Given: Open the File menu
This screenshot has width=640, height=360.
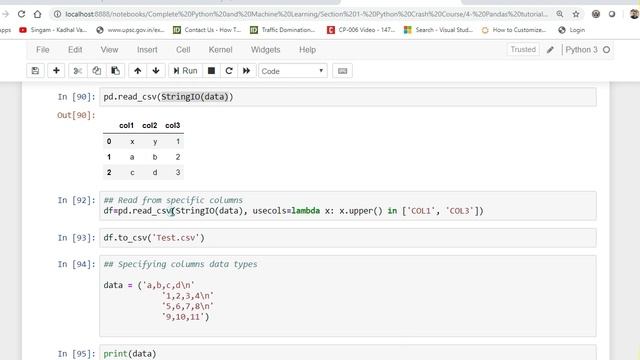Looking at the screenshot, I should pyautogui.click(x=42, y=50).
